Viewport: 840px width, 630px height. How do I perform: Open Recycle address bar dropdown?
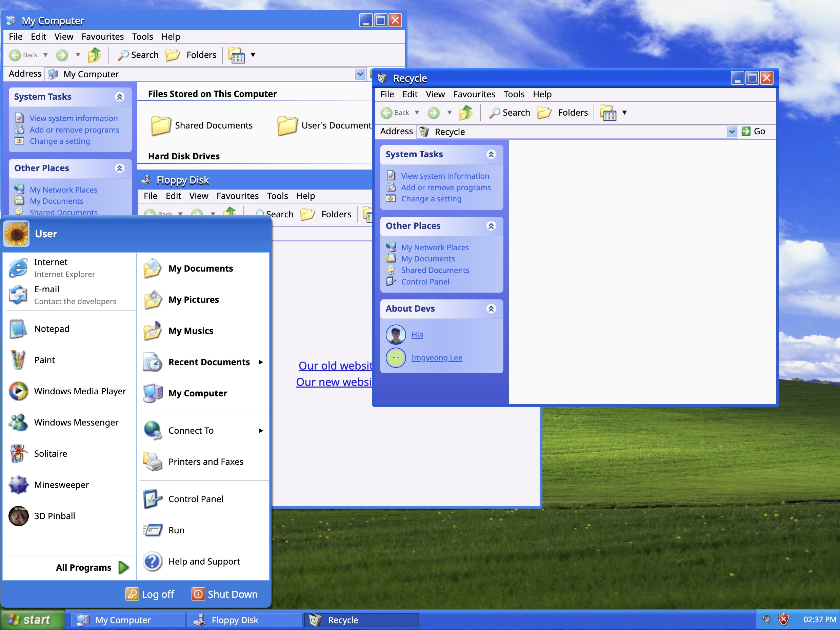point(732,132)
